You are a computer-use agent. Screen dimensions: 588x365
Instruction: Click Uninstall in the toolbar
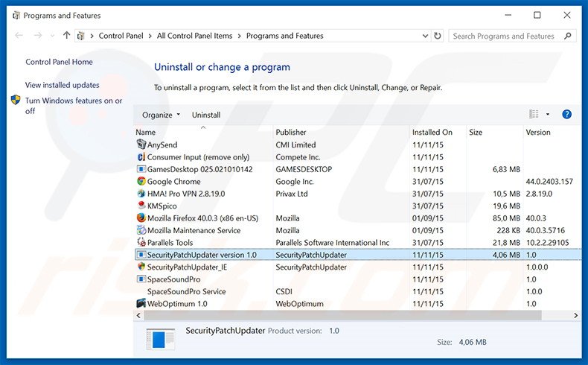206,115
